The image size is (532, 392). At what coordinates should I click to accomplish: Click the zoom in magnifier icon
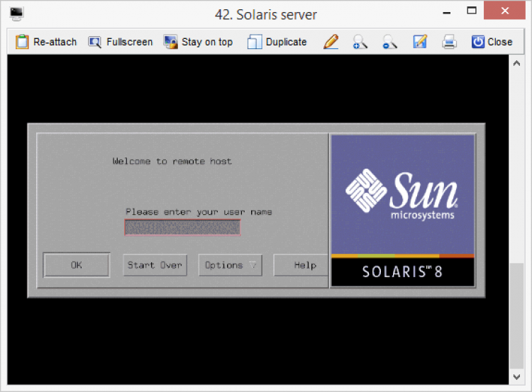(360, 42)
